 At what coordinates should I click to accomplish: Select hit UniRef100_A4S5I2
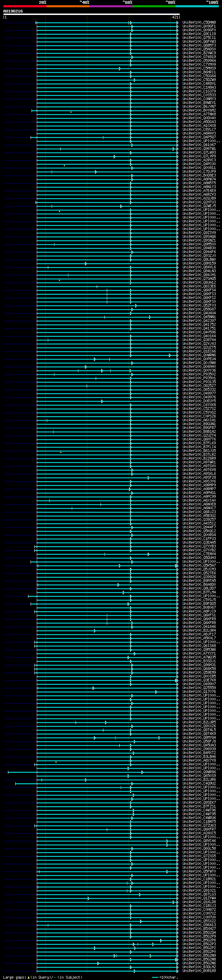(199, 524)
